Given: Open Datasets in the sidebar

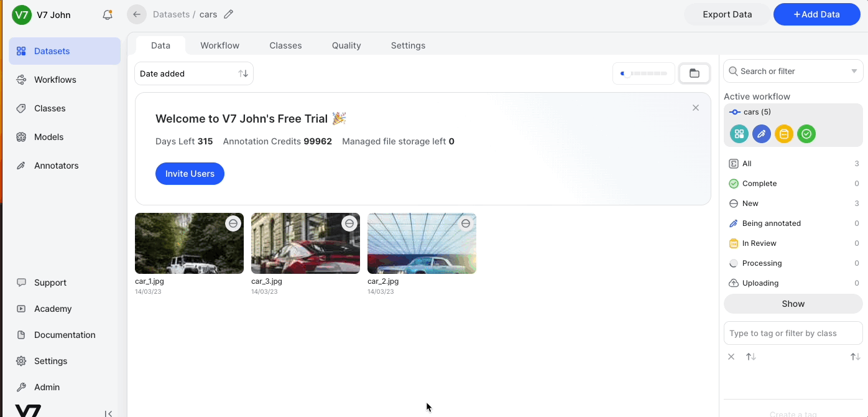Looking at the screenshot, I should [x=65, y=51].
